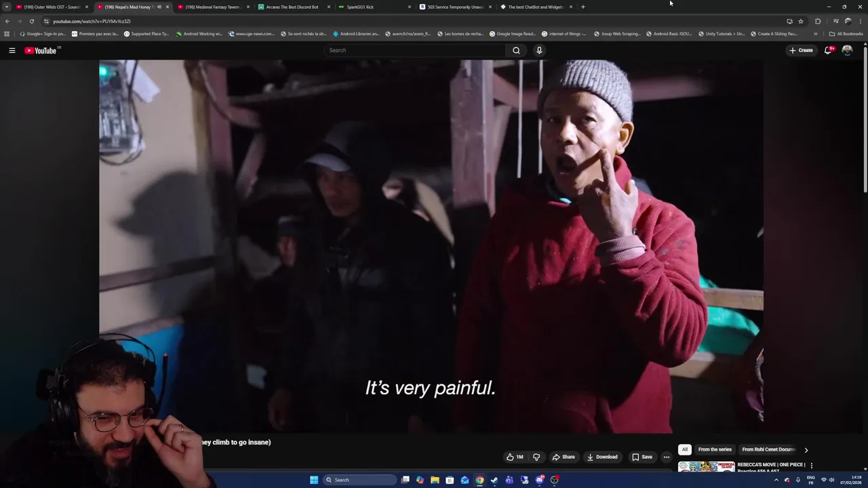The height and width of the screenshot is (488, 868).
Task: Click the Create button
Action: point(801,50)
